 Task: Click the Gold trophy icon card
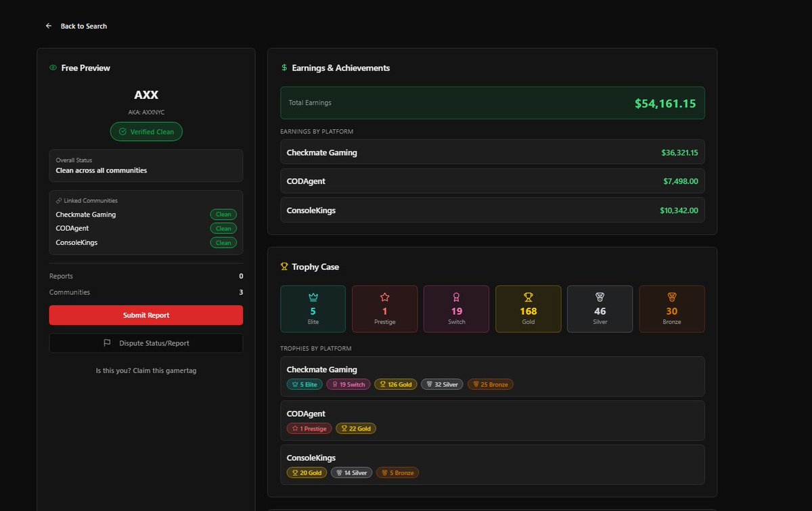[x=528, y=309]
